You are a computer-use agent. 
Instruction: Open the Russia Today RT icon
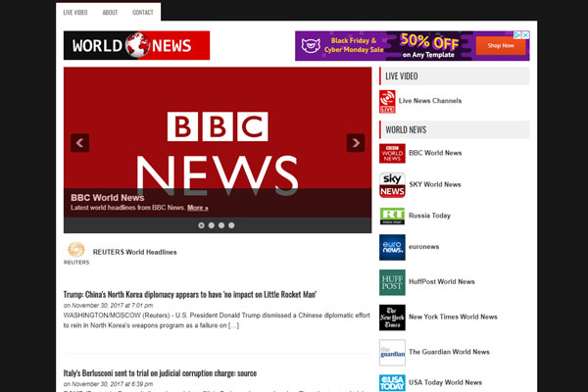(391, 216)
